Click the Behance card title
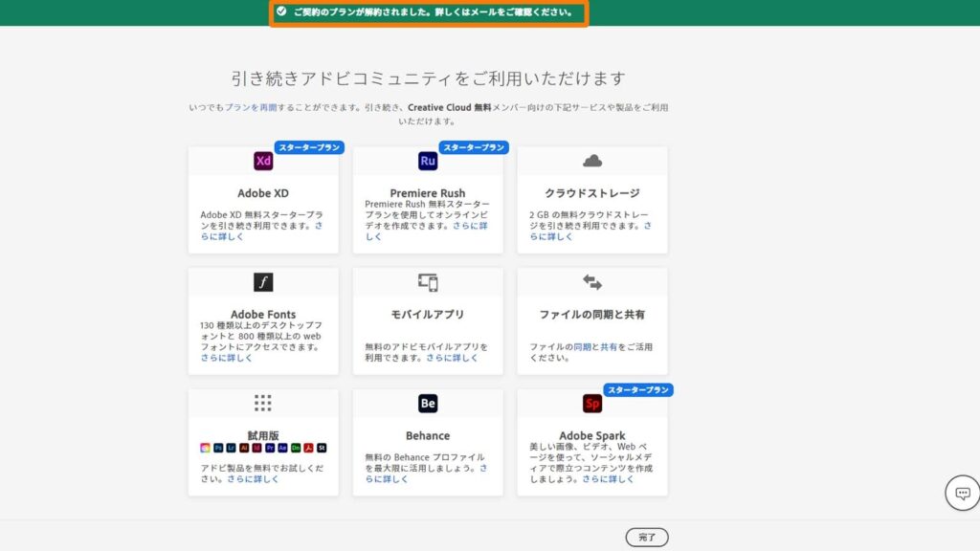The height and width of the screenshot is (551, 980). pos(428,435)
